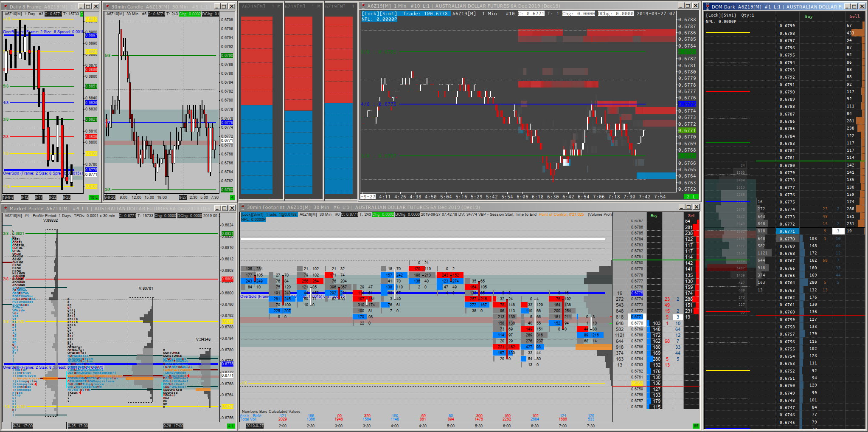
Task: Click price 0.6745 in the DOM Dark ladder
Action: coord(787,422)
